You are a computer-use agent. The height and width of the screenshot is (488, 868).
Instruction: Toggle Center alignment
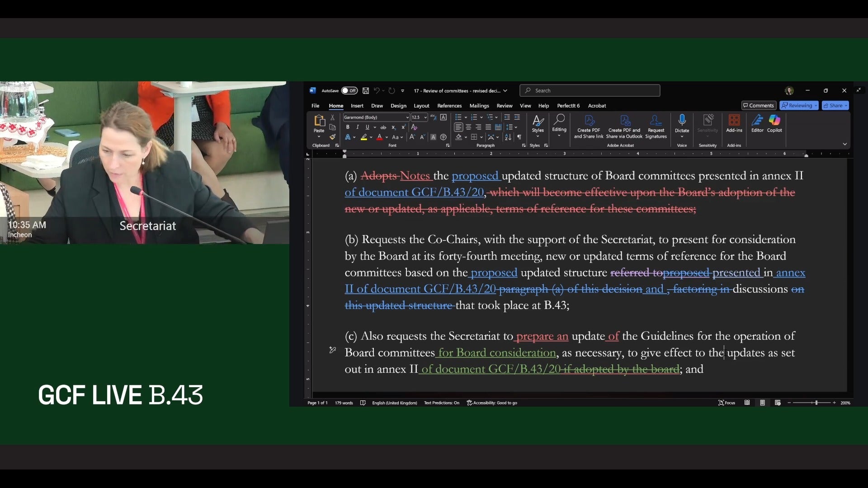coord(468,127)
